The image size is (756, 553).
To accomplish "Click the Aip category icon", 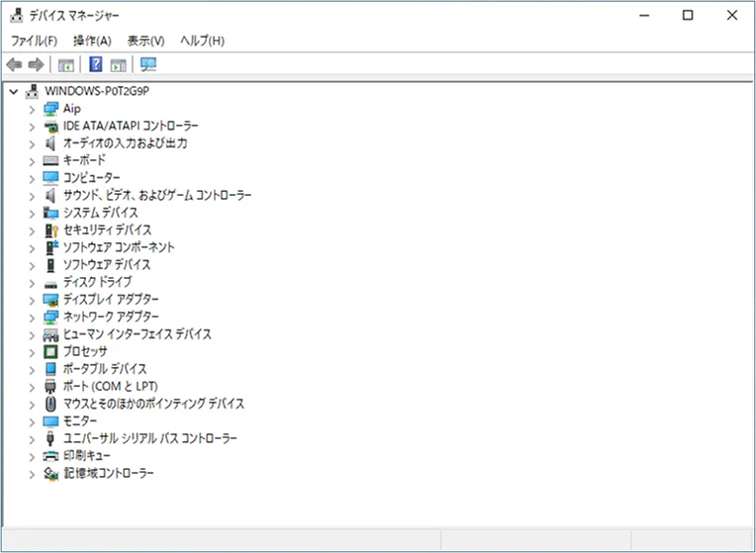I will 50,109.
